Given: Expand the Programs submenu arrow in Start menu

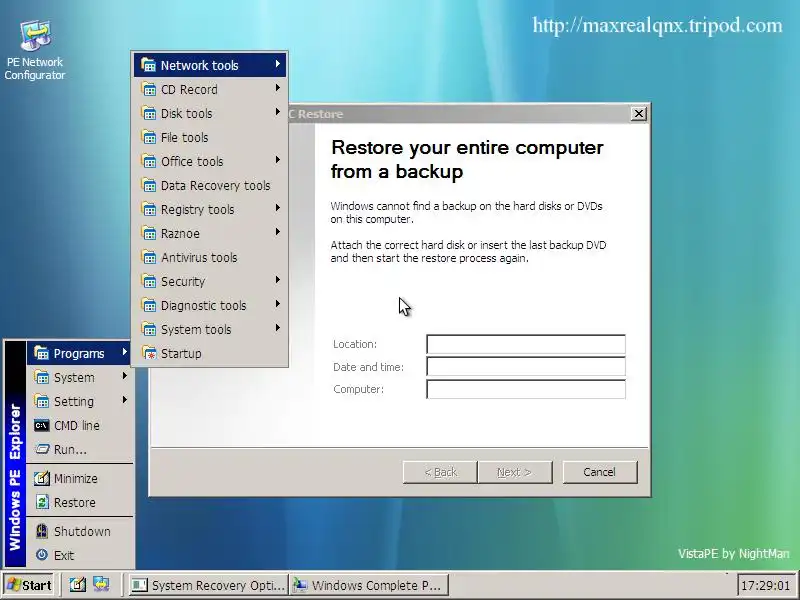Looking at the screenshot, I should coord(124,352).
